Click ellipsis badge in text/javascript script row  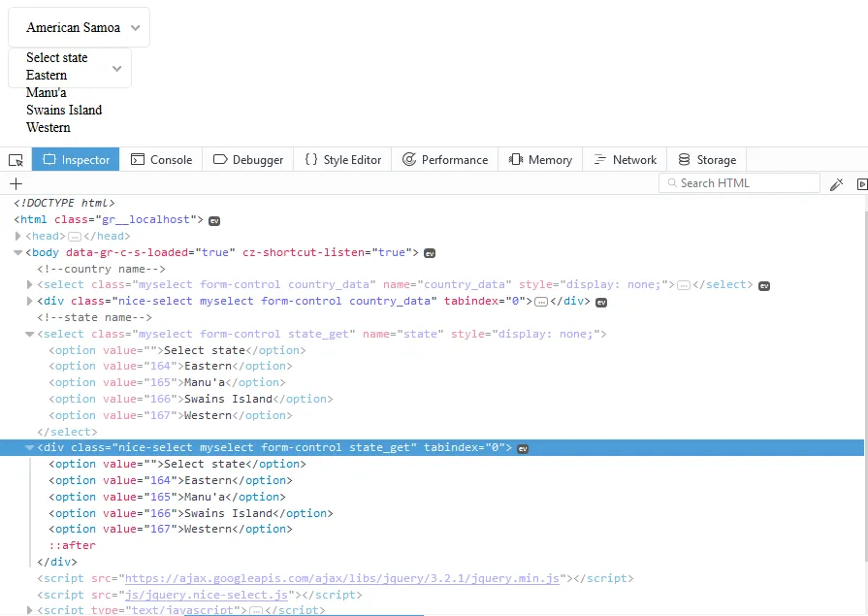point(256,610)
